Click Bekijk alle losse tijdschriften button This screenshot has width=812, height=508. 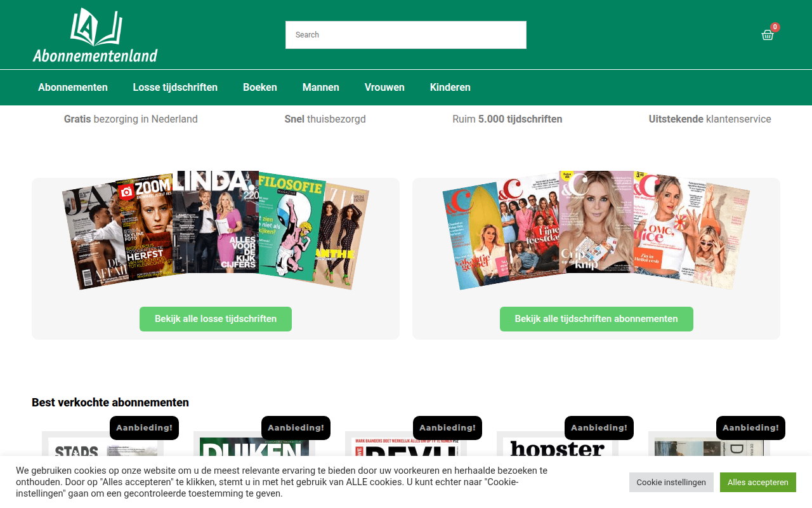click(216, 319)
